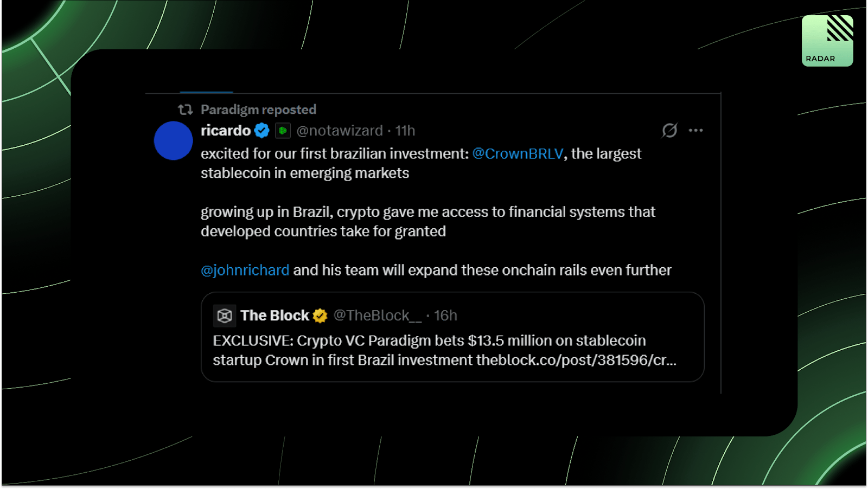Open the Grok slashed-circle icon
Viewport: 868px width, 489px height.
(x=669, y=131)
